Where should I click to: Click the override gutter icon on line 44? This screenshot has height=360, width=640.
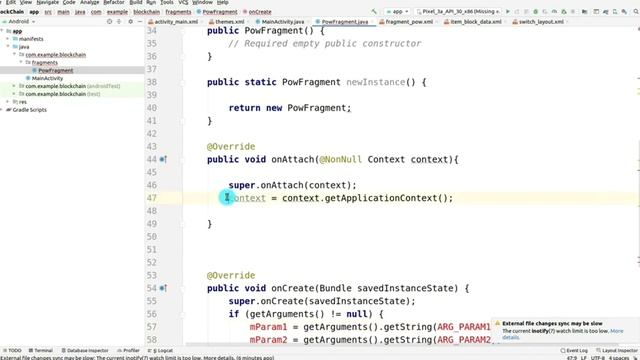coord(163,159)
